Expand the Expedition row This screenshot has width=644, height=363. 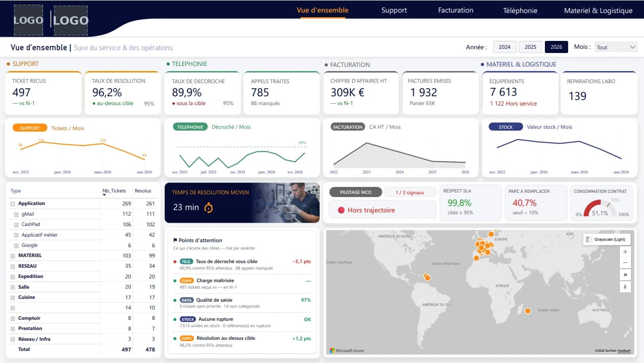12,277
